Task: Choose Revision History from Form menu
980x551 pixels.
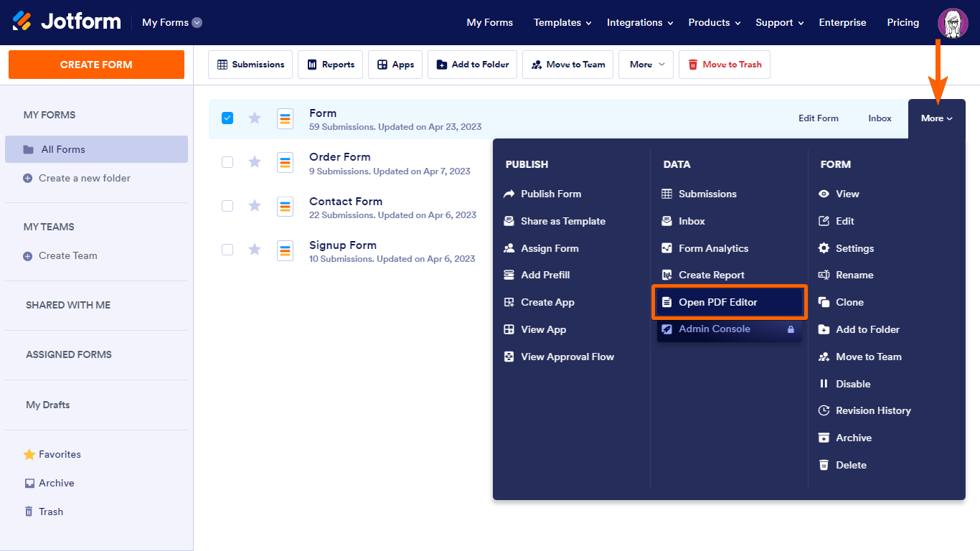Action: [x=873, y=410]
